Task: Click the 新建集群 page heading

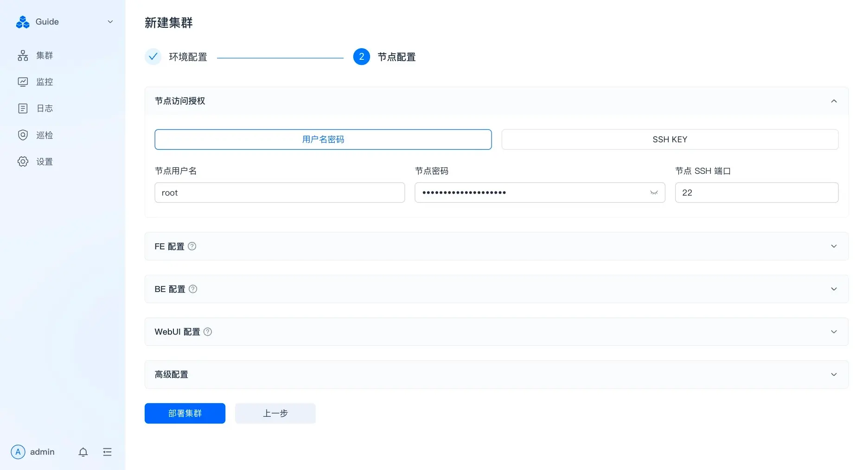Action: click(169, 23)
